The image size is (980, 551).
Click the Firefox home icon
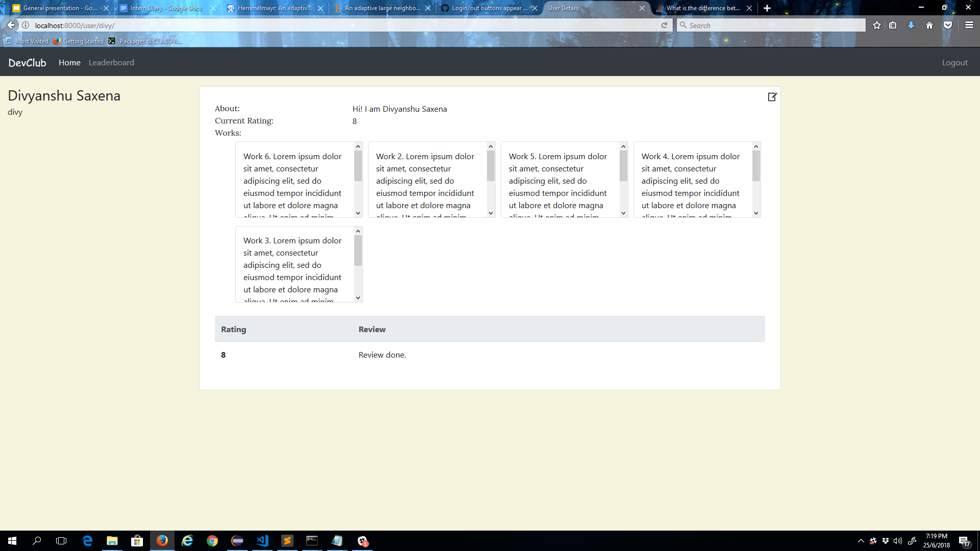(x=929, y=26)
